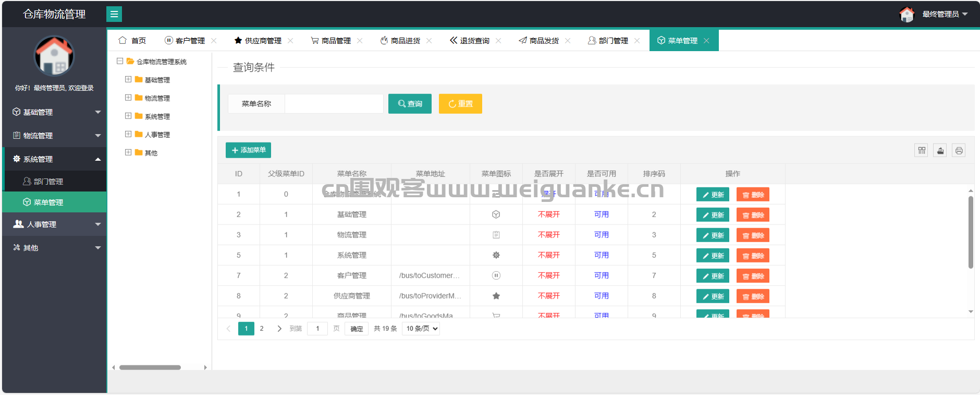Expand 人事管理 sidebar menu

[x=54, y=224]
